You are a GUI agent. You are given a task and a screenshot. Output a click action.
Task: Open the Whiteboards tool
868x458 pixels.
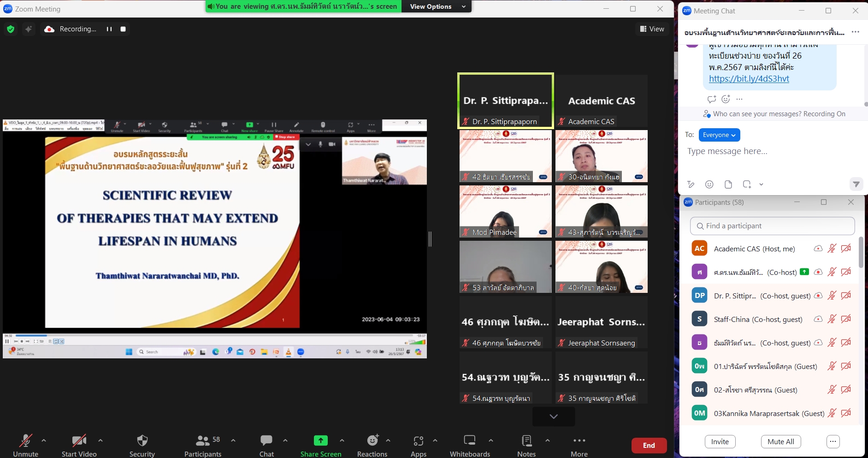point(469,441)
